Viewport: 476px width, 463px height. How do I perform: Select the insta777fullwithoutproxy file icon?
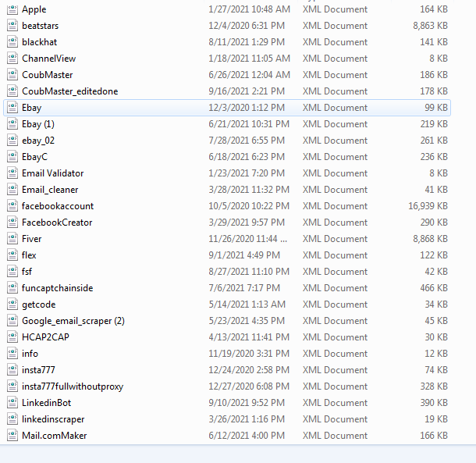click(x=12, y=386)
